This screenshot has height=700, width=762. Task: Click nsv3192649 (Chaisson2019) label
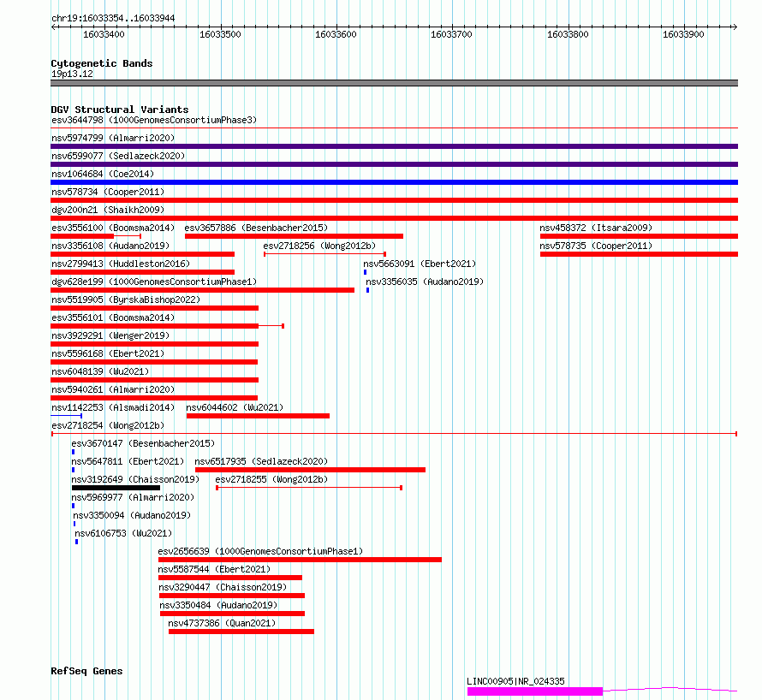135,479
